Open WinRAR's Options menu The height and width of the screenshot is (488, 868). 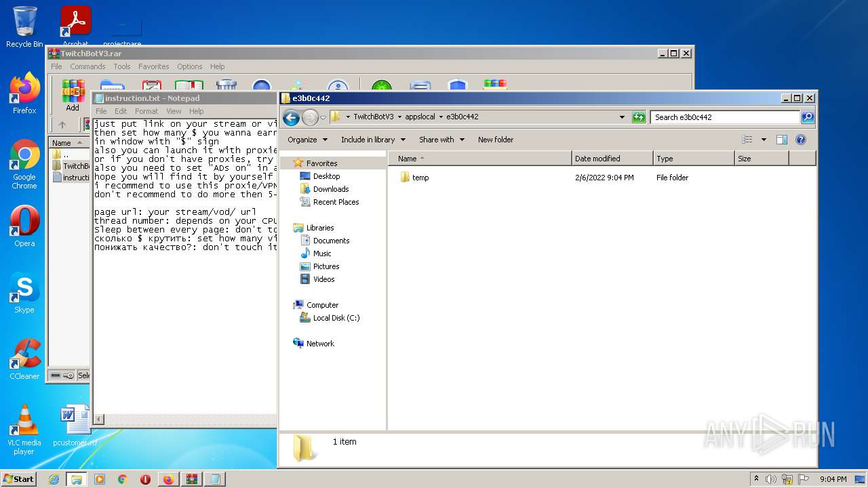tap(189, 66)
